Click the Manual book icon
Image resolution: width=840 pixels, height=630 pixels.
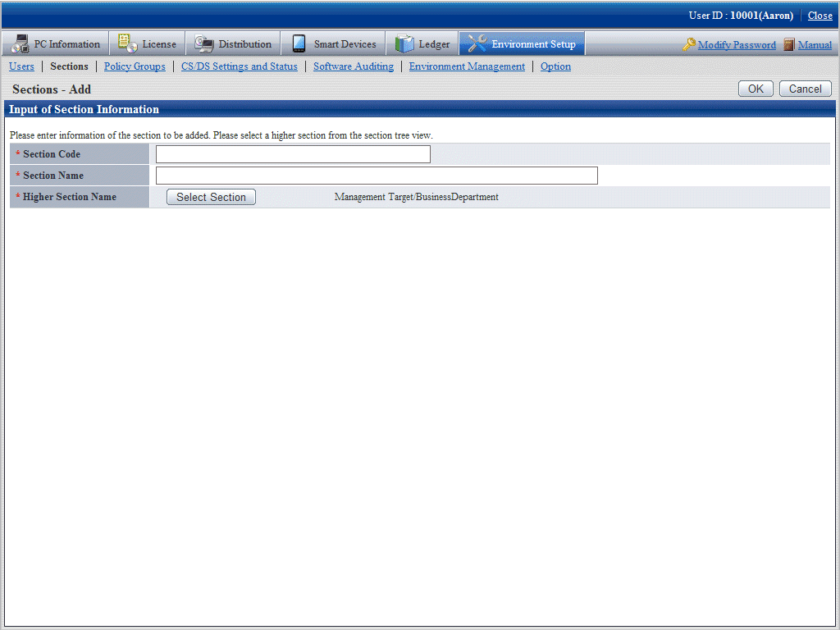tap(788, 44)
